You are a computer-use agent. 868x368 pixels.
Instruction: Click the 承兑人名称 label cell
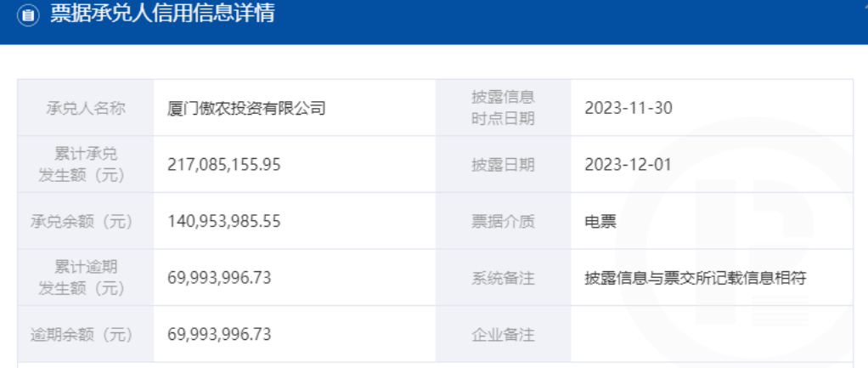pyautogui.click(x=86, y=108)
